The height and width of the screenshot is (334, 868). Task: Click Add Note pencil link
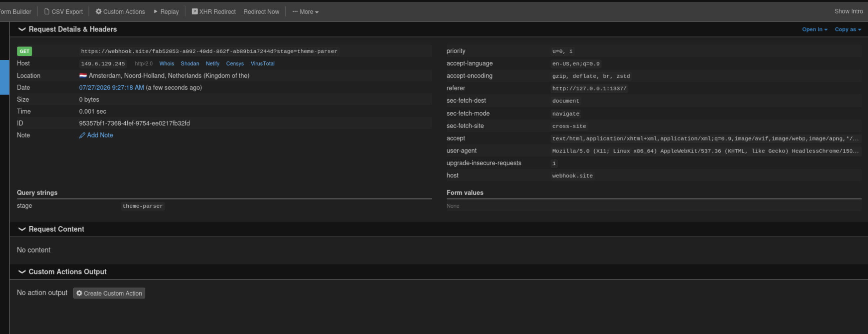point(96,135)
